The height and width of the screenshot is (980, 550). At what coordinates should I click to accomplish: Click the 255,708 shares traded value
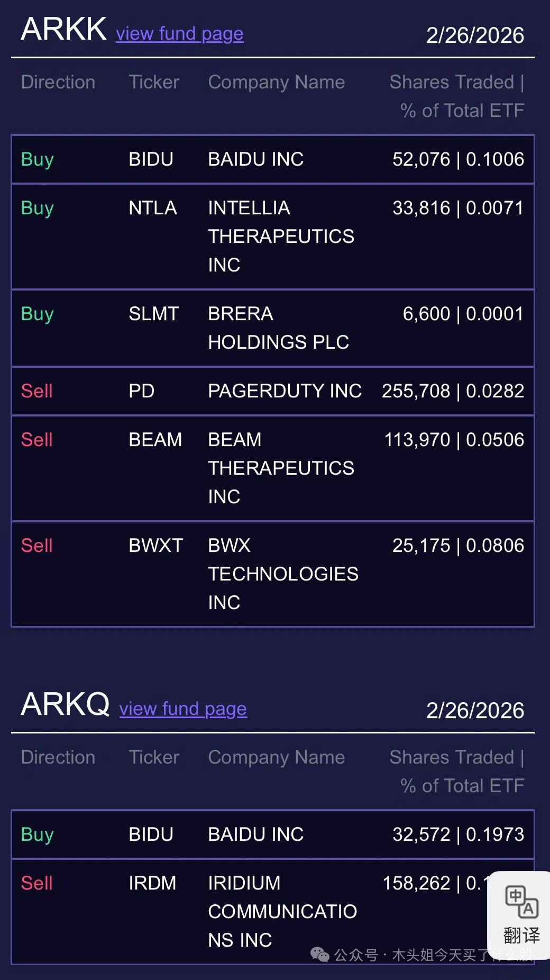[416, 391]
